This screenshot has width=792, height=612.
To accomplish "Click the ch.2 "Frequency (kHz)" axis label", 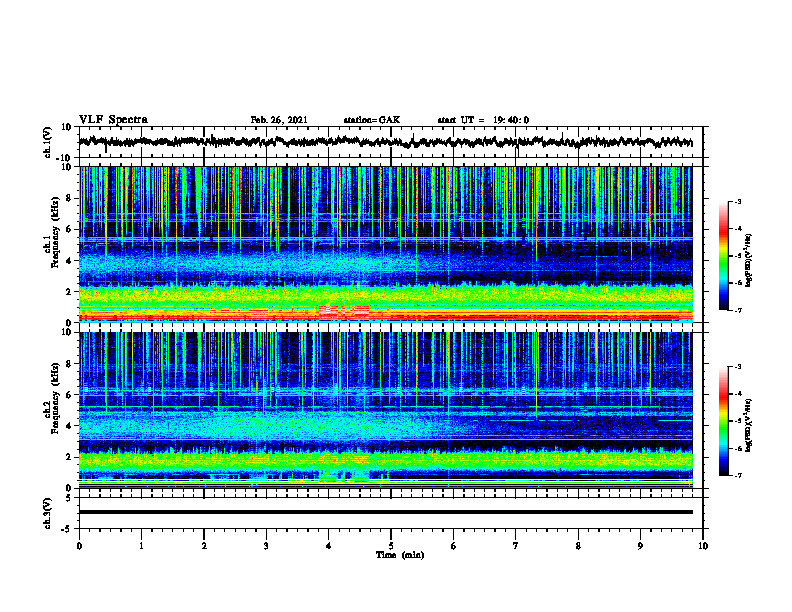I will point(55,398).
